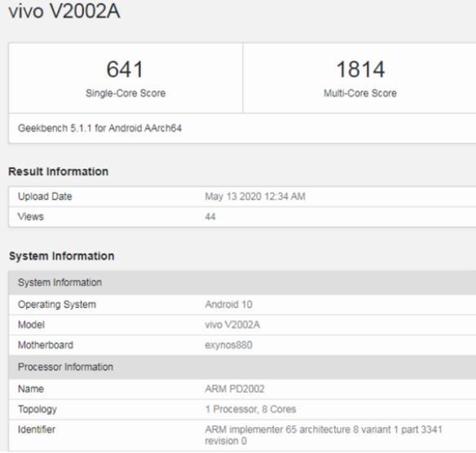The image size is (476, 453).
Task: Select the 641 single-core score value
Action: pos(125,69)
